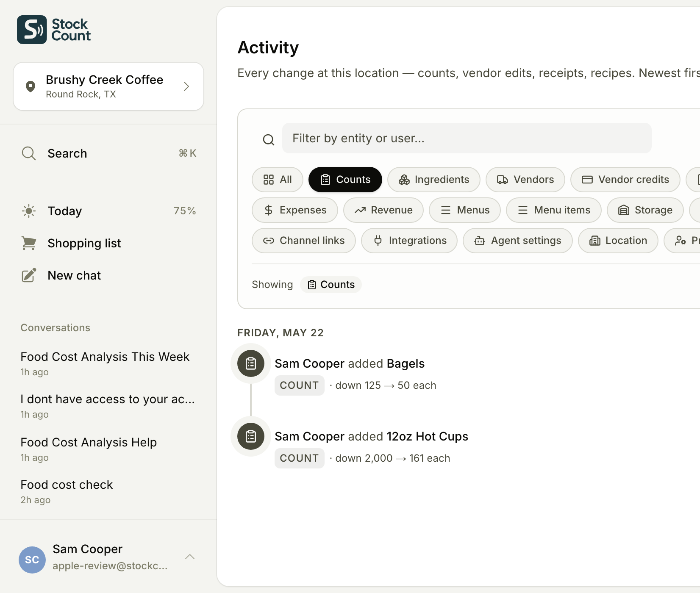
Task: Click the Expenses dollar sign icon
Action: (x=269, y=210)
